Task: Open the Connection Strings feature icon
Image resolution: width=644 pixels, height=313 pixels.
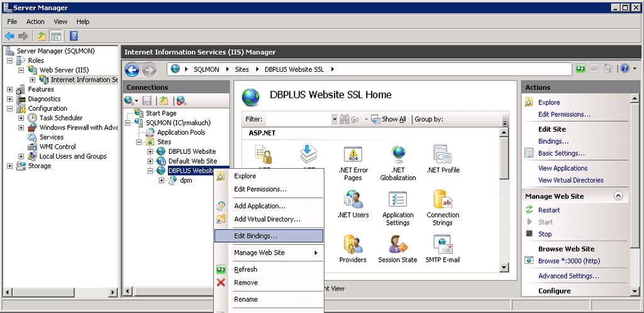Action: [442, 199]
